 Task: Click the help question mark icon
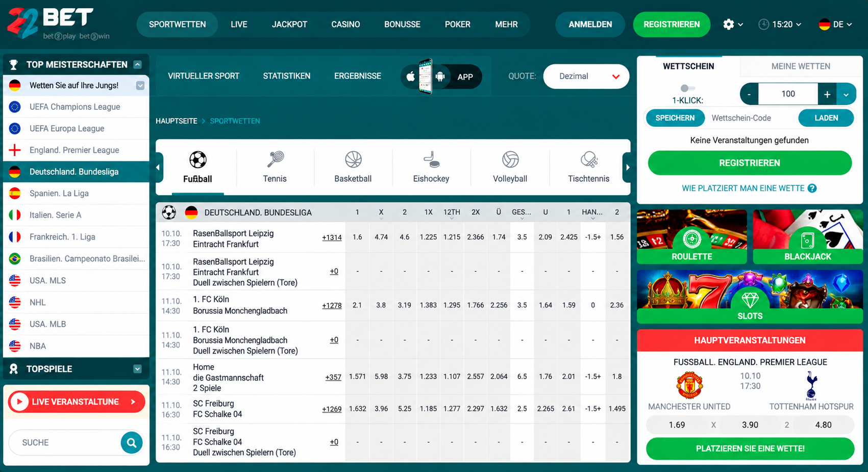pos(812,188)
